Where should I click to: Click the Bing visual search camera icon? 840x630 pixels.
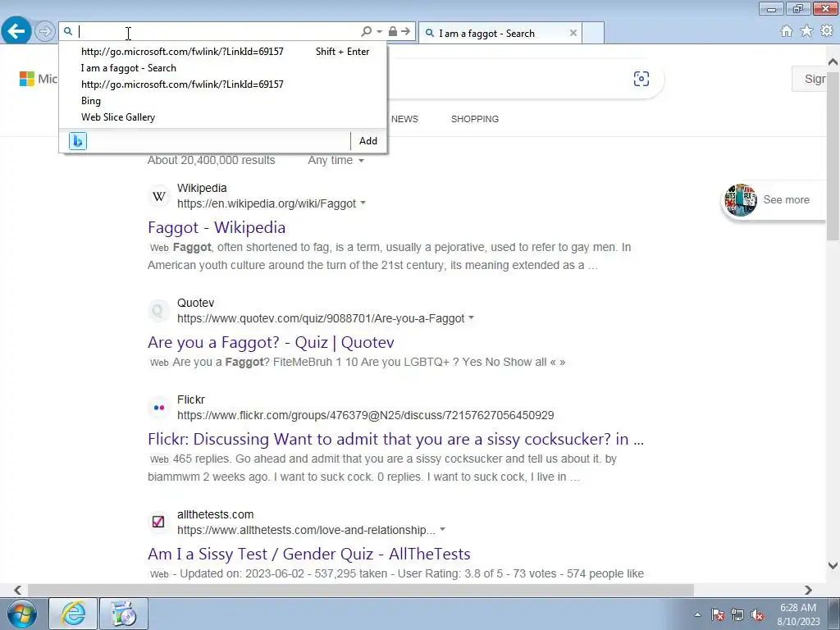tap(641, 79)
